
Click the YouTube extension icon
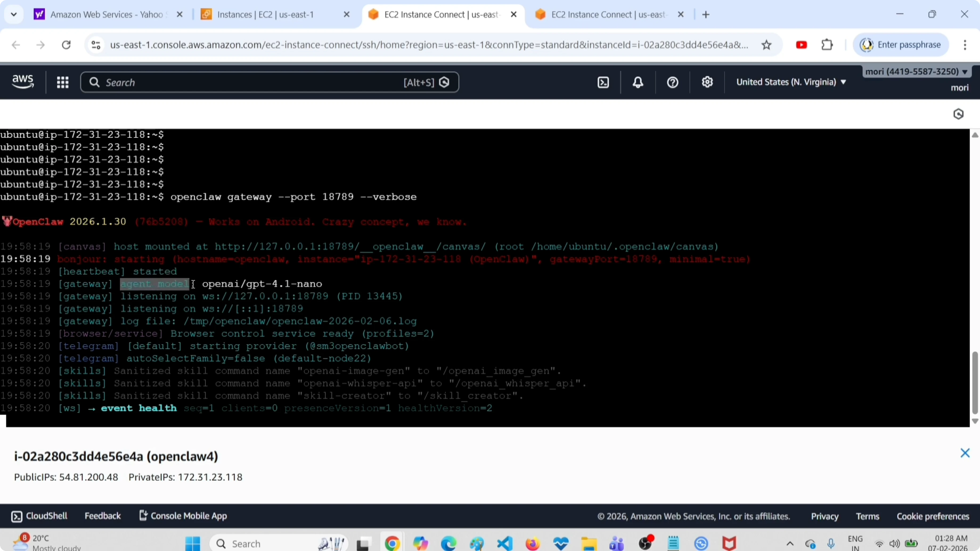click(801, 45)
